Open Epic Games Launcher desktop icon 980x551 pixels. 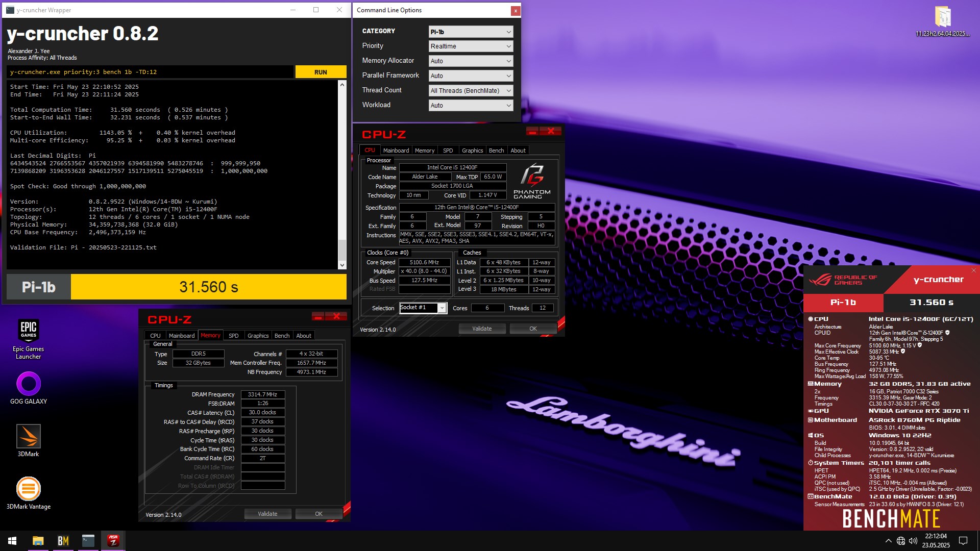click(29, 339)
